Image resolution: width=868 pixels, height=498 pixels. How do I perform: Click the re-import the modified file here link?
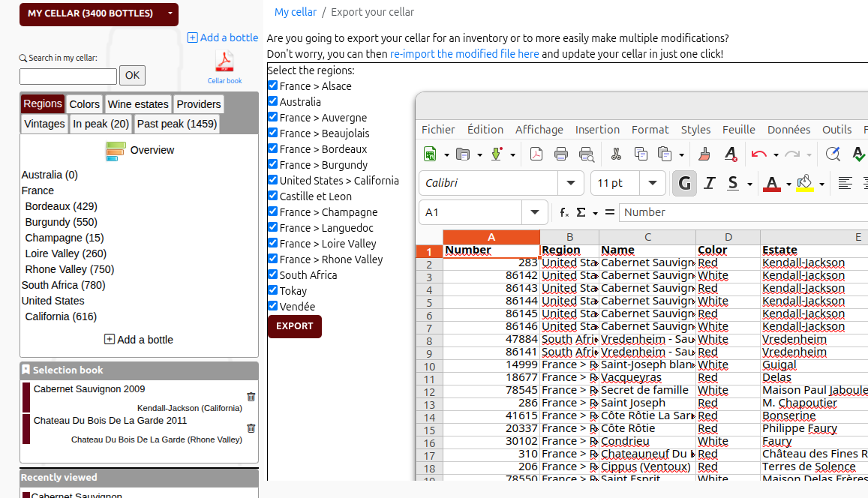coord(464,53)
